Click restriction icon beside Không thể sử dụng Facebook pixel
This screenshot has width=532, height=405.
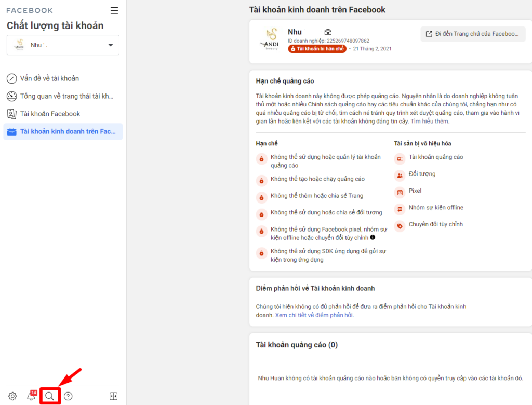(x=262, y=232)
